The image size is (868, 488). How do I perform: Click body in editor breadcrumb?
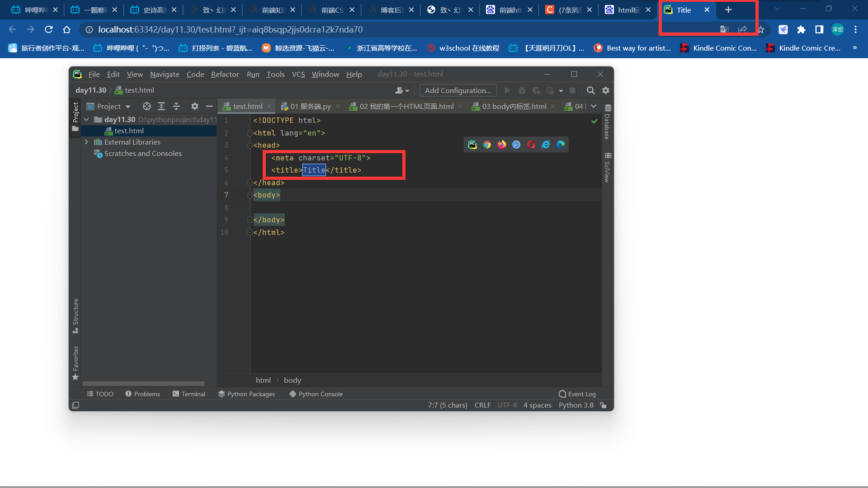(x=292, y=380)
